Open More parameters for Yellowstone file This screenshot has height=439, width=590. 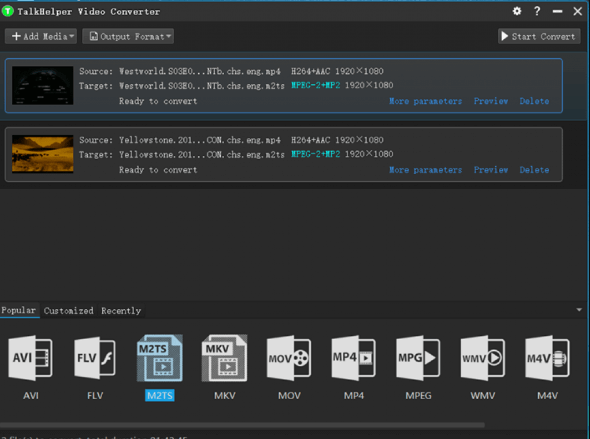click(x=425, y=170)
